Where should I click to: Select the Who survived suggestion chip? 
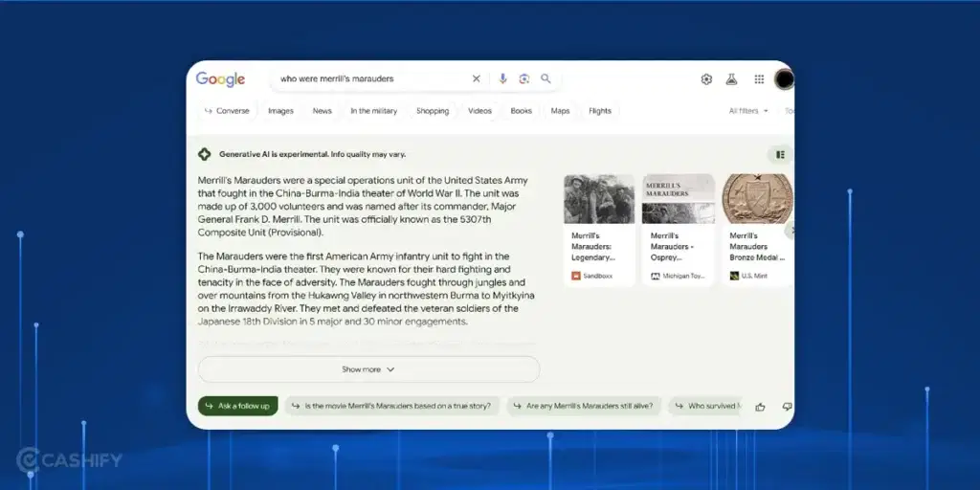tap(705, 406)
